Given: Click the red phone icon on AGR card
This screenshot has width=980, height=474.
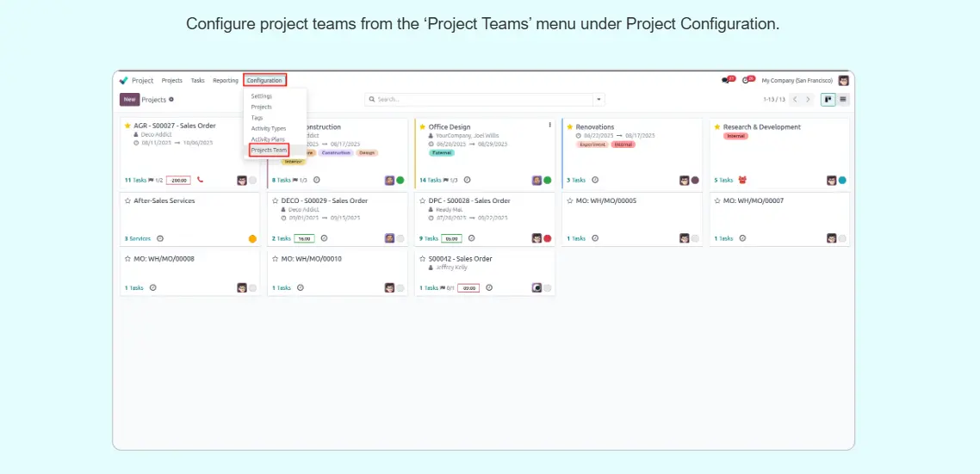Looking at the screenshot, I should point(200,180).
